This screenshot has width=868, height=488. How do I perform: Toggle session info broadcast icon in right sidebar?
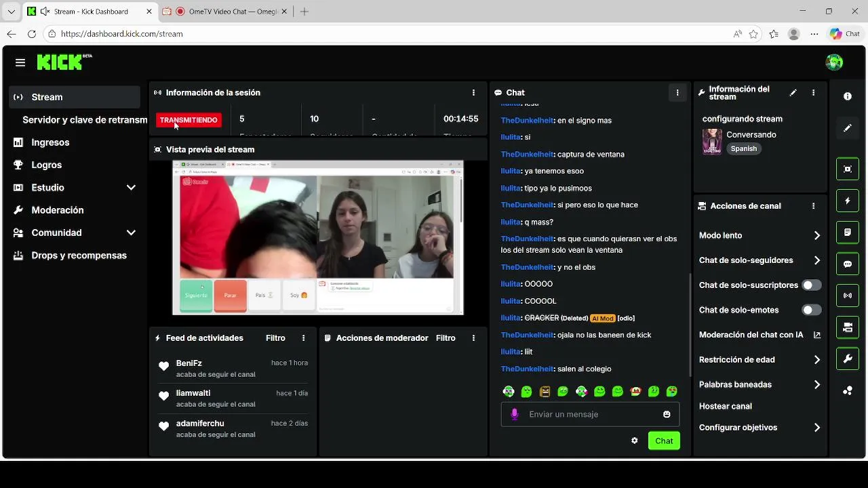click(x=848, y=296)
